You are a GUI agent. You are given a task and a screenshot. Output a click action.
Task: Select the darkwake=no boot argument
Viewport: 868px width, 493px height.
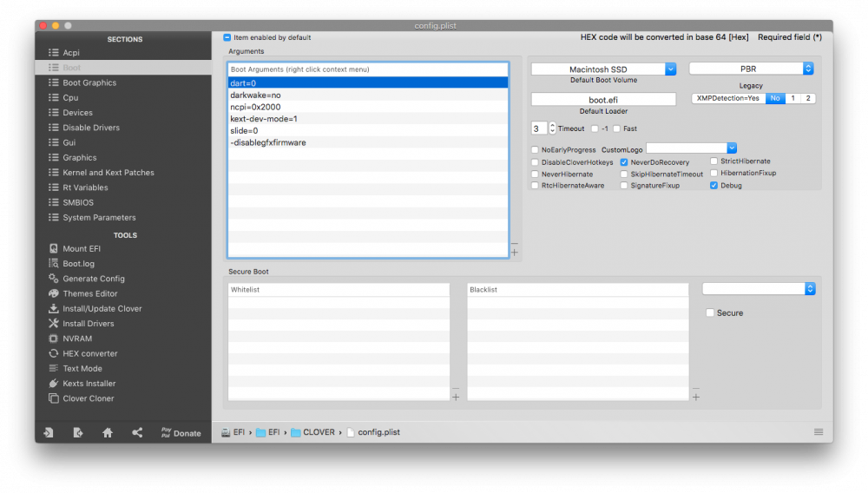coord(367,95)
